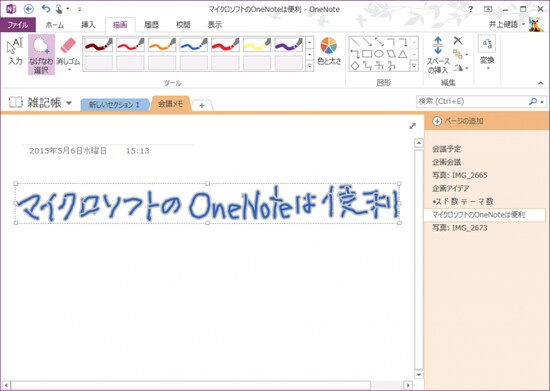Open the 会議予定 page
This screenshot has width=550, height=391.
(446, 149)
